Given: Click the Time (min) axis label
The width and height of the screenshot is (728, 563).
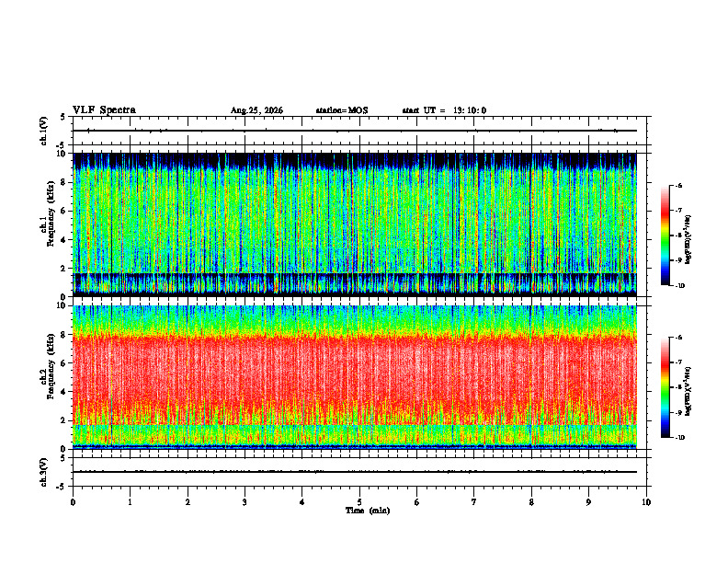Looking at the screenshot, I should [368, 511].
